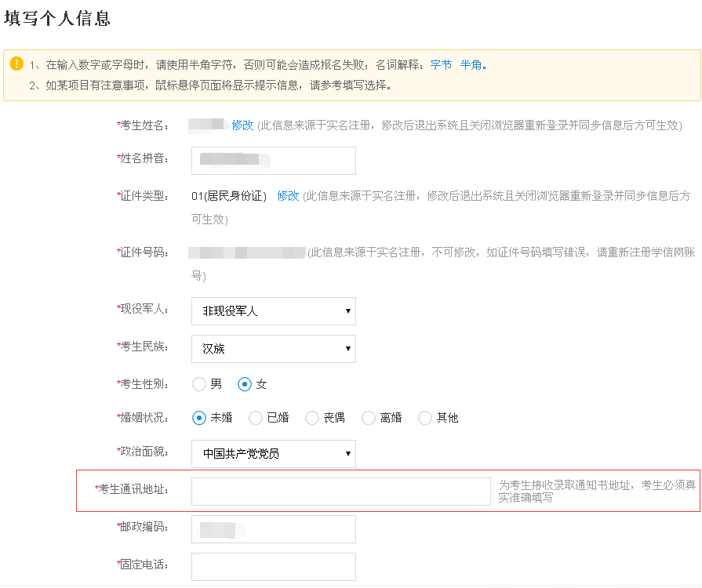Expand the 政治面貌 dropdown
The image size is (702, 588).
273,454
